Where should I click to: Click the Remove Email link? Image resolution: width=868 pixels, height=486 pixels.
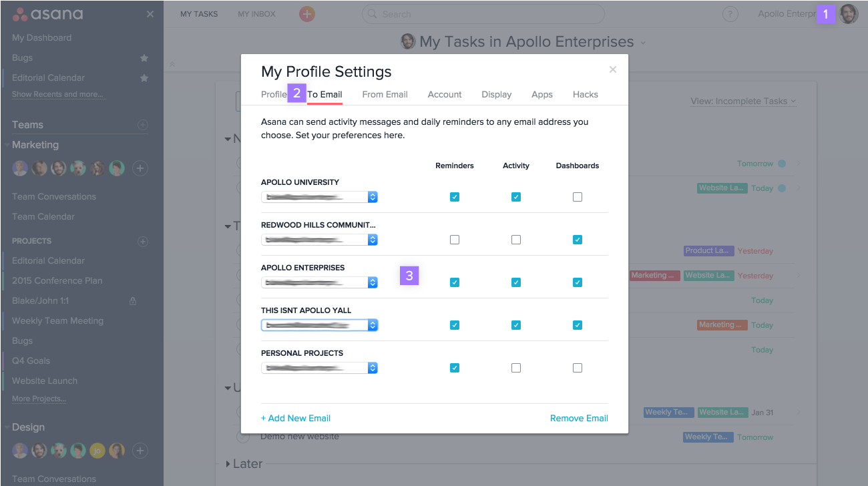pos(579,418)
